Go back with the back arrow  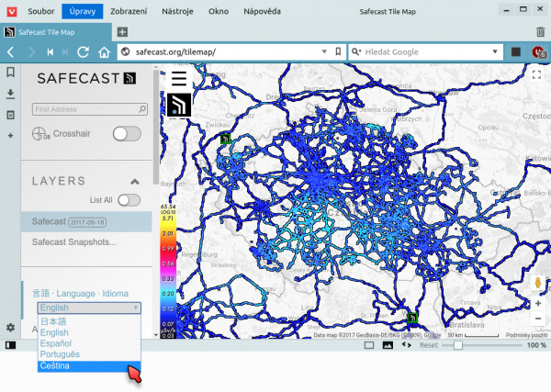(x=10, y=52)
